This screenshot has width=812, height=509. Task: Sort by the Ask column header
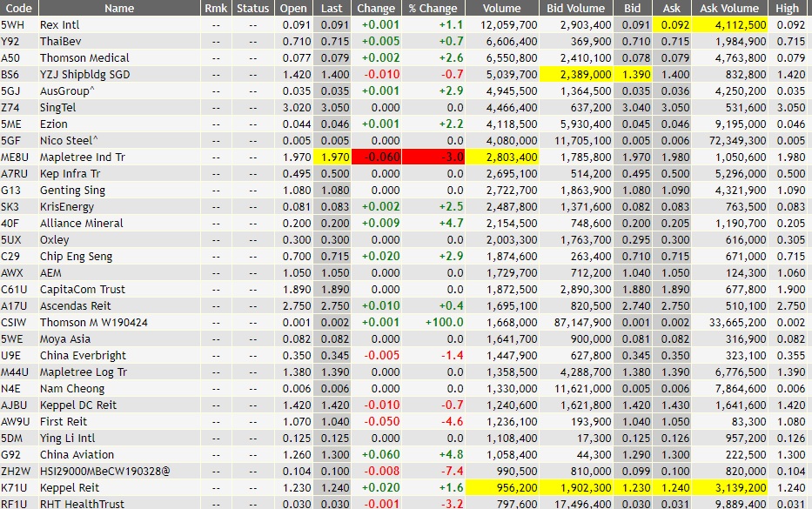click(672, 8)
